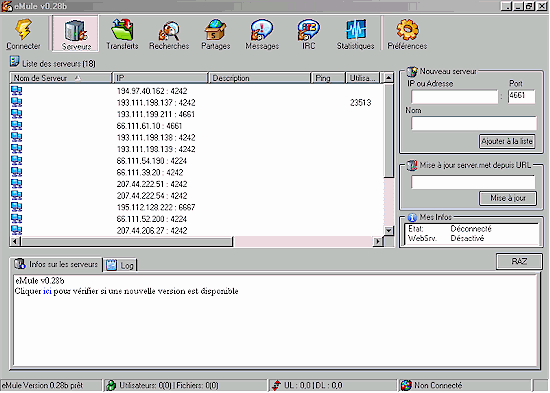
Task: Click server icon for 193.111.199.211 row
Action: click(16, 114)
